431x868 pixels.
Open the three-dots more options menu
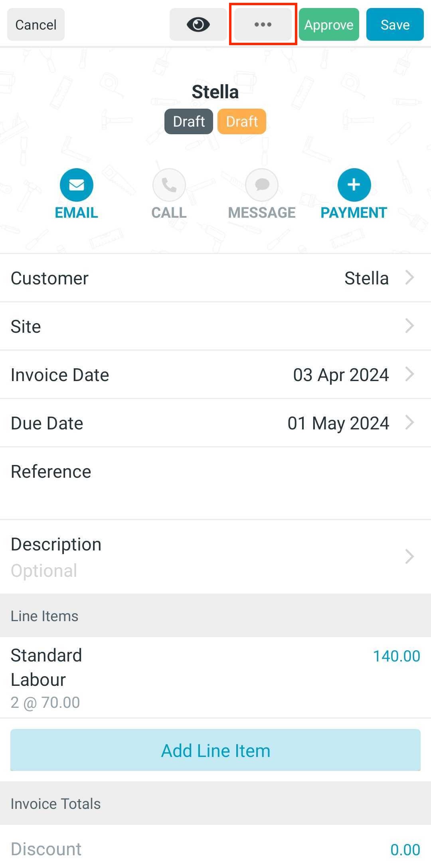263,24
